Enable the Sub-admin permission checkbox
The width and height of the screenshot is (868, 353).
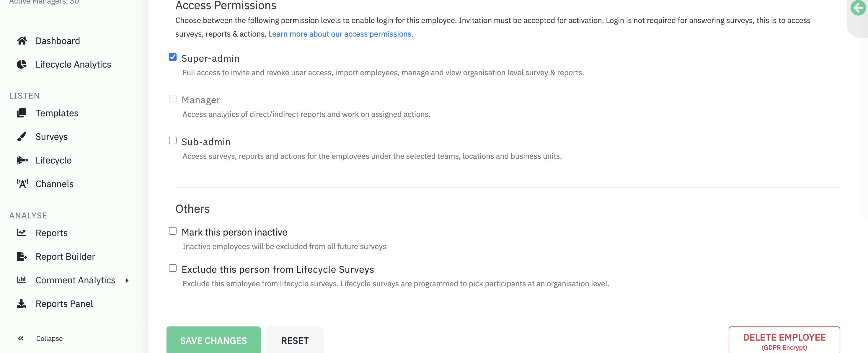(172, 140)
